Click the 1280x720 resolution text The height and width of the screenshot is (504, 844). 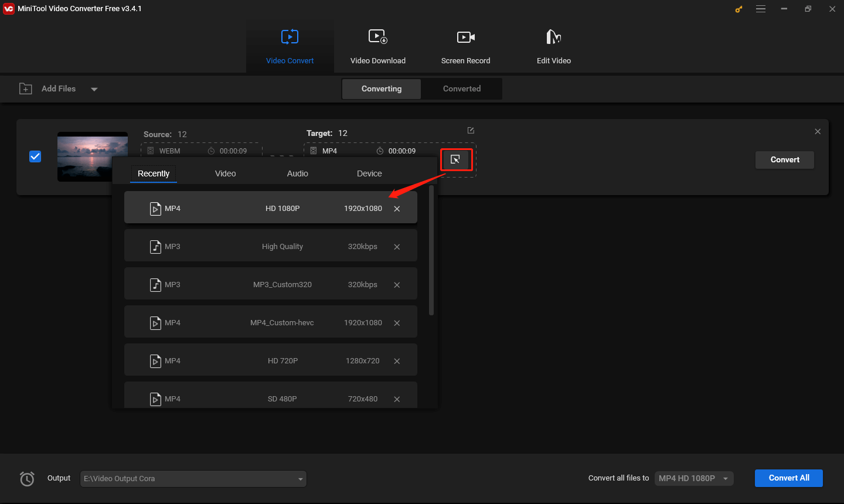tap(363, 361)
